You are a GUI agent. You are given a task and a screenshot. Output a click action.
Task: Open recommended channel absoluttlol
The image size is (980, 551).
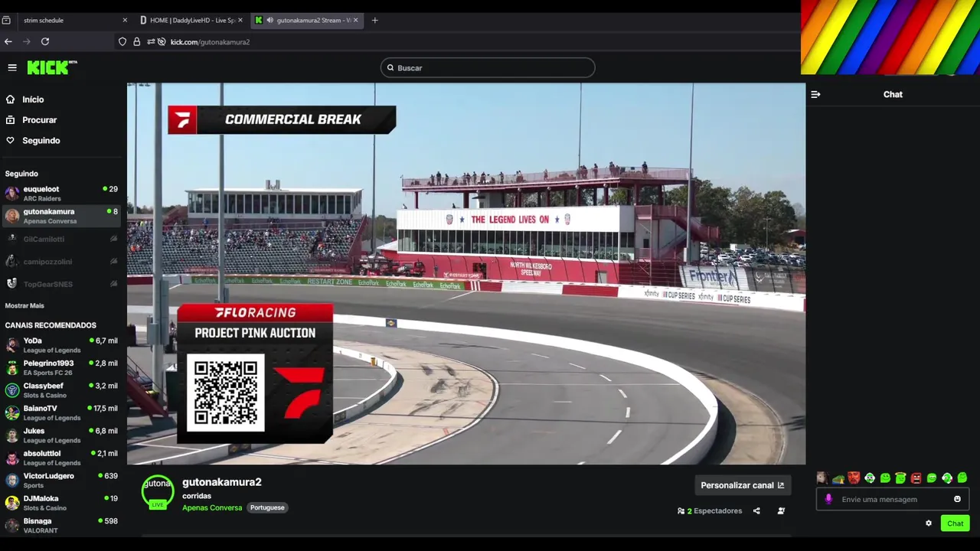(61, 458)
